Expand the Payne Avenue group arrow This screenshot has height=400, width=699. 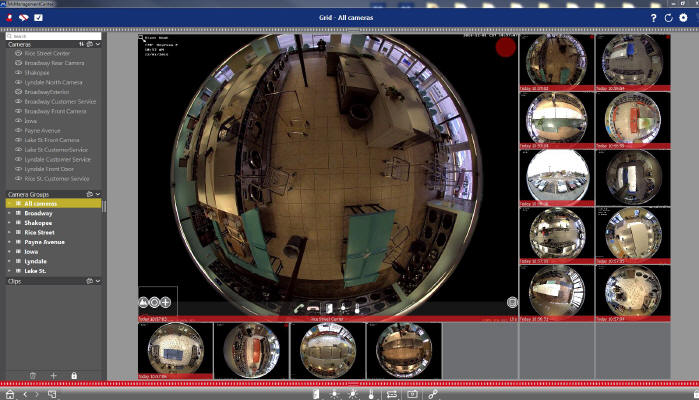pyautogui.click(x=9, y=242)
